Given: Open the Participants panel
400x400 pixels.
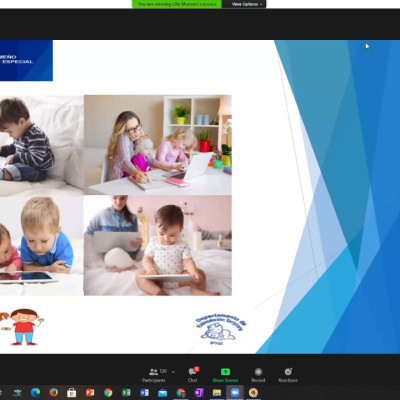Looking at the screenshot, I should coord(154,375).
